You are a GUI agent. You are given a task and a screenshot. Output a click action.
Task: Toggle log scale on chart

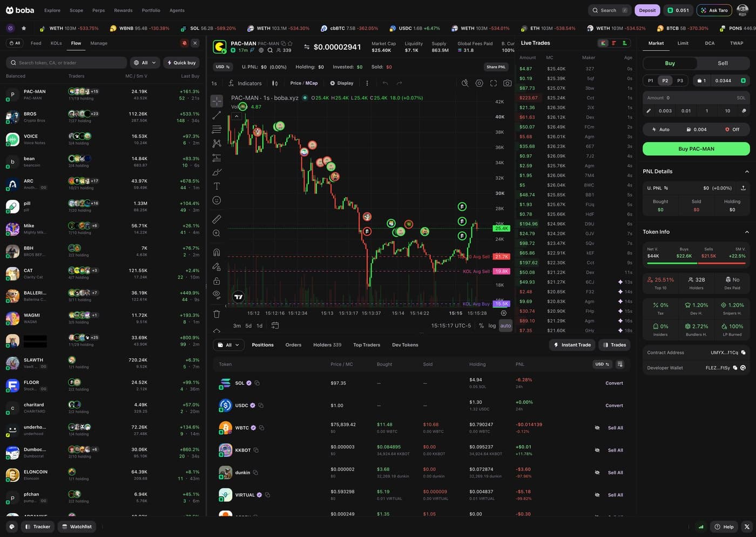click(492, 326)
